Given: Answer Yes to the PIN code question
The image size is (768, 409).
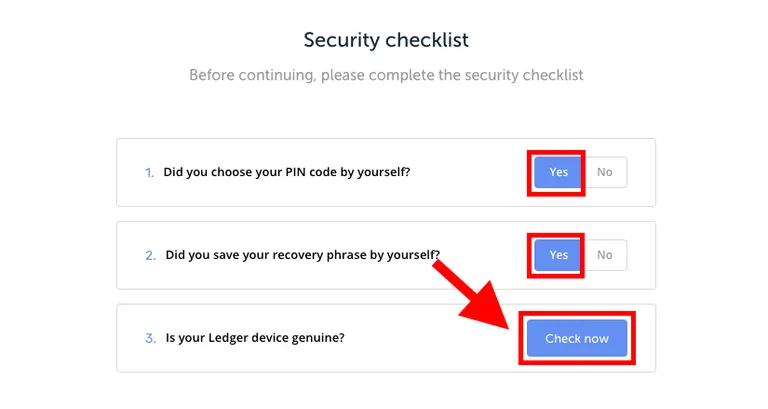Looking at the screenshot, I should (558, 172).
